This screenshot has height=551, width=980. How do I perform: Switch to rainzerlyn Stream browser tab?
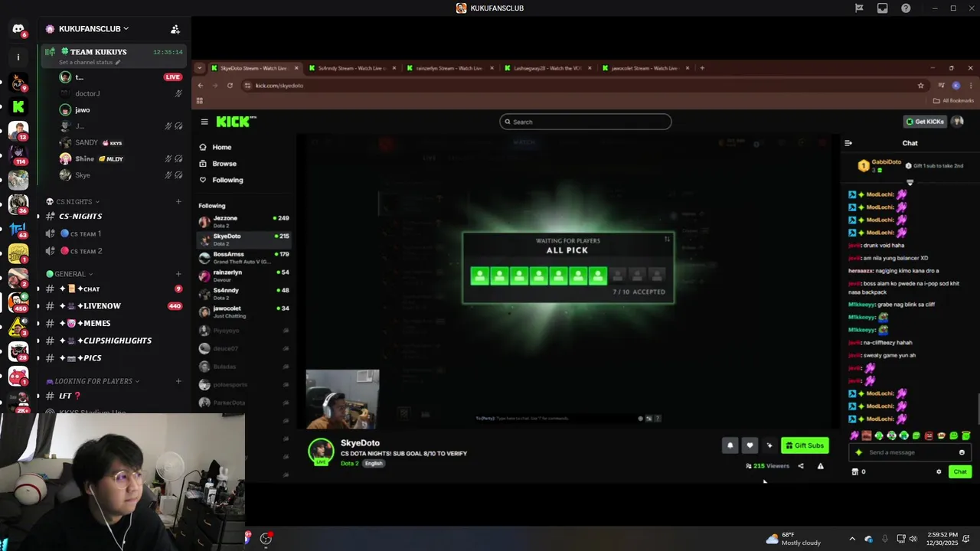tap(449, 68)
